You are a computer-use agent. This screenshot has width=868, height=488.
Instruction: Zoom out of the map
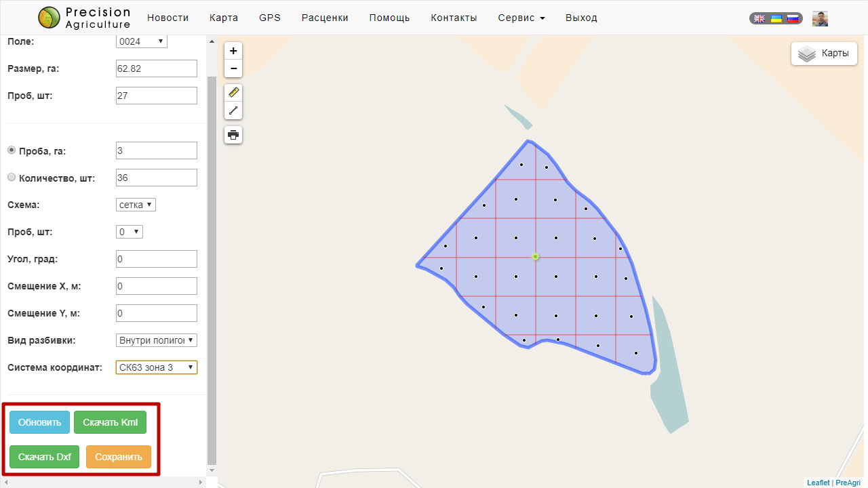coord(233,68)
